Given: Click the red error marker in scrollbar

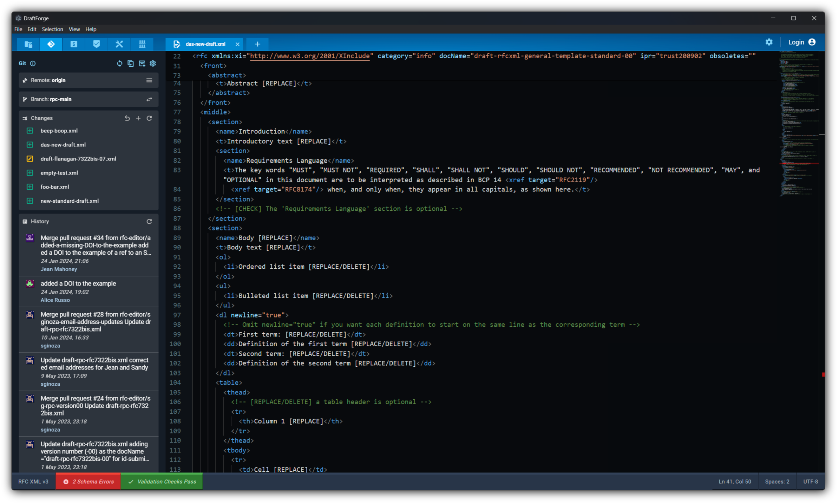Looking at the screenshot, I should click(823, 375).
